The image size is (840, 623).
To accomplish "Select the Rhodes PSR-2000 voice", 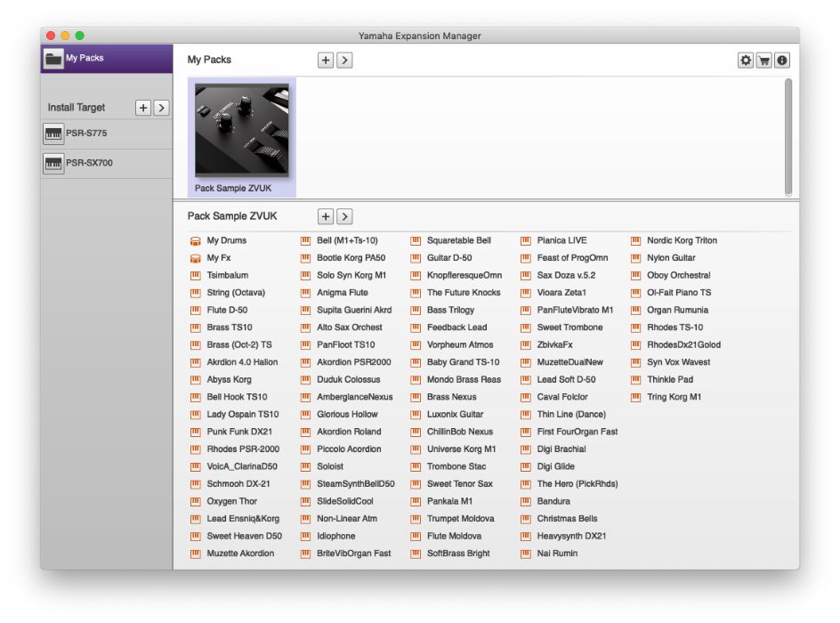I will [243, 449].
